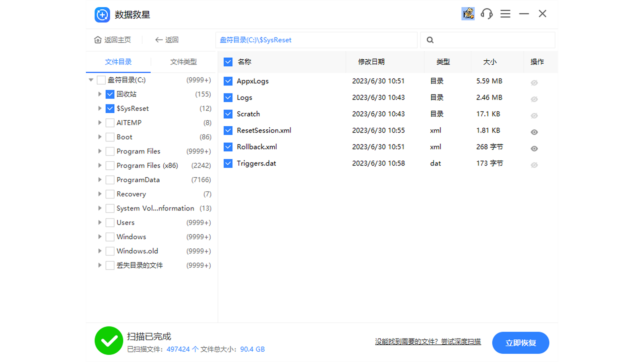The height and width of the screenshot is (362, 644).
Task: Preview ResetSession.xml with eye icon
Action: click(534, 132)
